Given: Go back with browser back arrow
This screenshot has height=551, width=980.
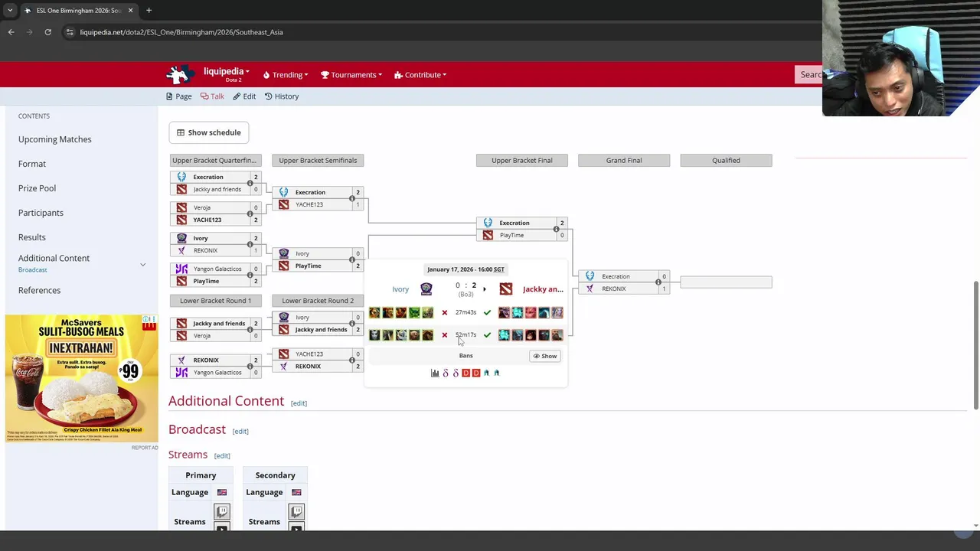Looking at the screenshot, I should 11,32.
